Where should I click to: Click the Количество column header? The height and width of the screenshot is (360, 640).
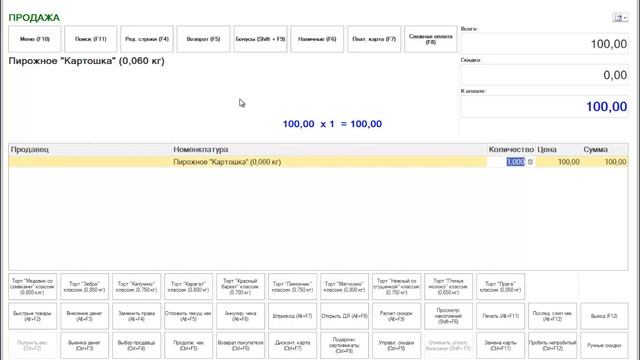[x=511, y=149]
